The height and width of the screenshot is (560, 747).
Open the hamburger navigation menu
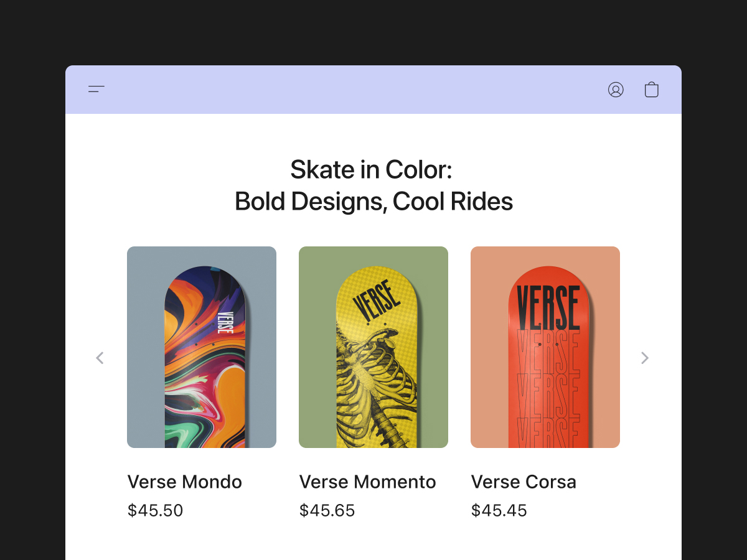(96, 90)
